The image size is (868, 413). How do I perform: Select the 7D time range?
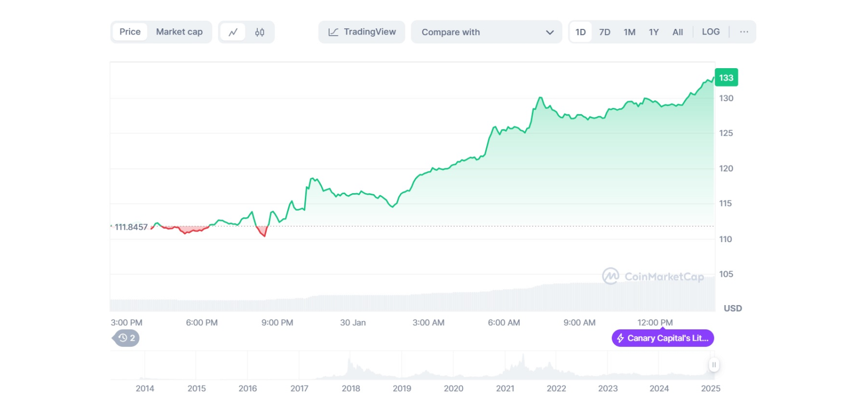click(605, 32)
